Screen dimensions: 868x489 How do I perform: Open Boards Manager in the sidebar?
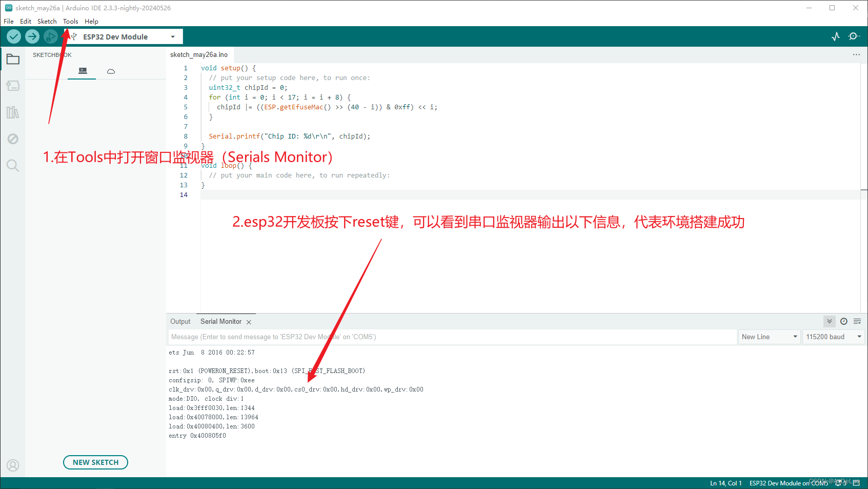[13, 86]
